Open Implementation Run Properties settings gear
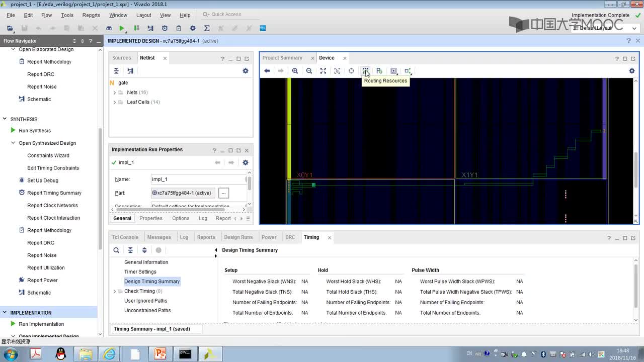Screen dimensions: 644x362 (x=246, y=162)
